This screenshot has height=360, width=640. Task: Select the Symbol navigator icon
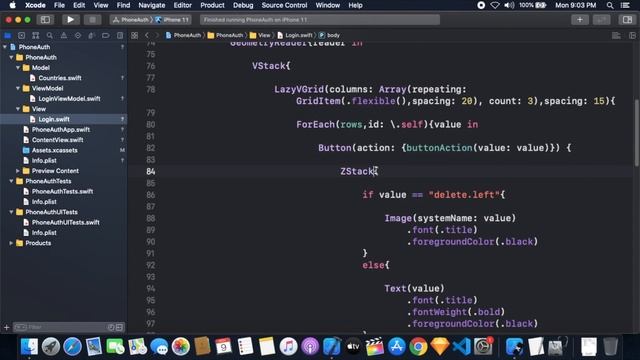36,36
